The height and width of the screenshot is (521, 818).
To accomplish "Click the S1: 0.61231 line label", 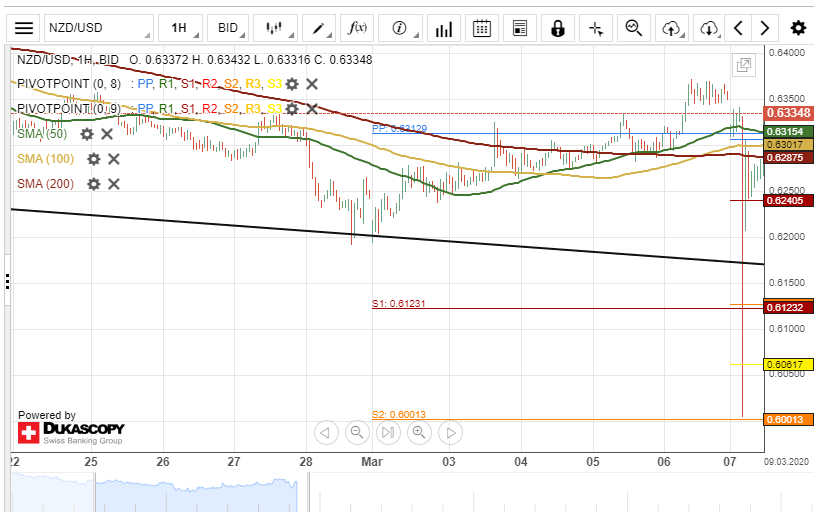I will tap(399, 304).
